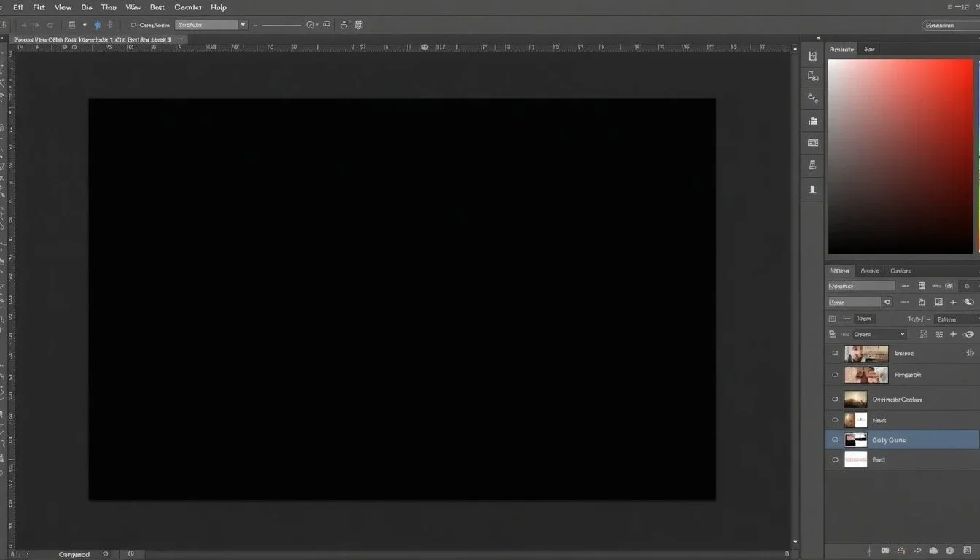Viewport: 980px width, 560px height.
Task: Toggle visibility of the landscape thumbnail layer
Action: [x=835, y=400]
